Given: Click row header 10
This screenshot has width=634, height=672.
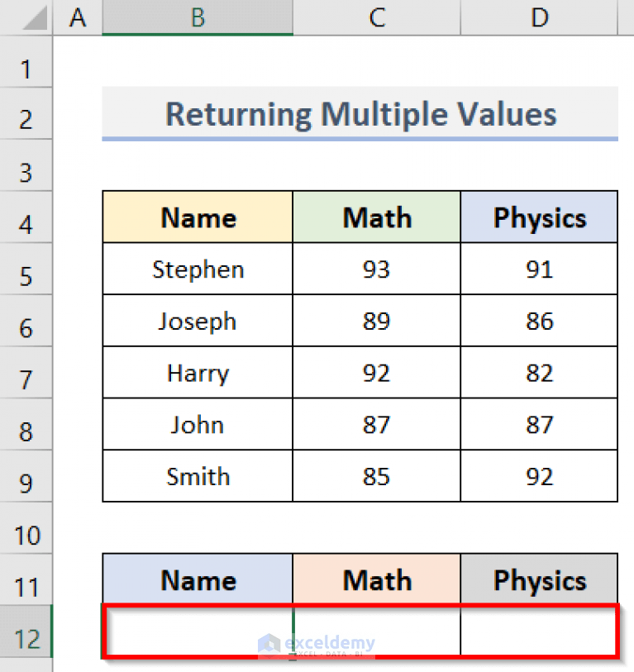Looking at the screenshot, I should pyautogui.click(x=26, y=534).
